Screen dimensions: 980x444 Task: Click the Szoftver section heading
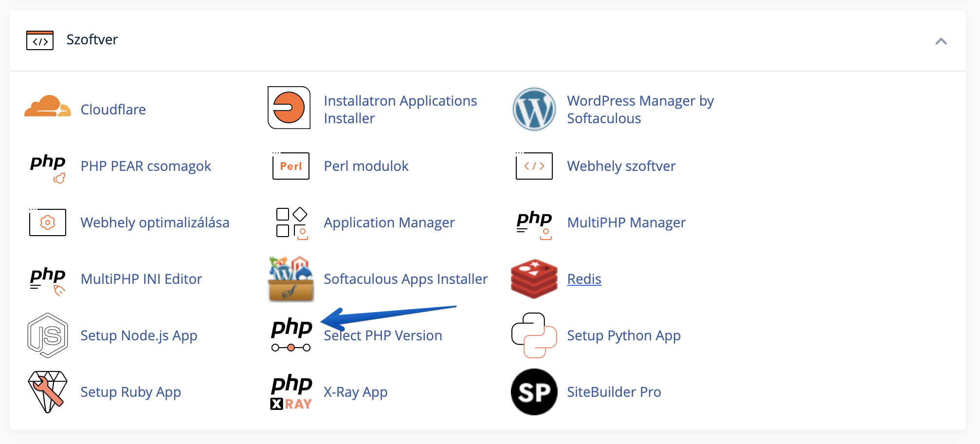pyautogui.click(x=92, y=39)
